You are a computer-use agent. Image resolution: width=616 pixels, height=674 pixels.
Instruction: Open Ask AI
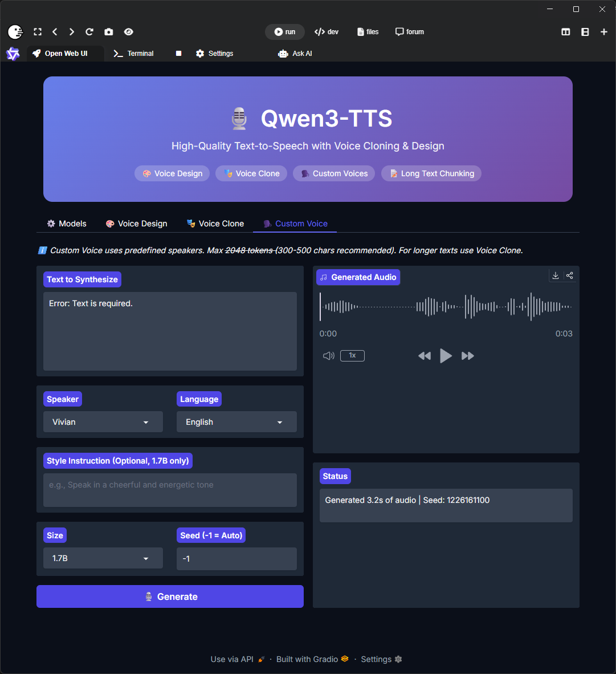click(x=295, y=53)
